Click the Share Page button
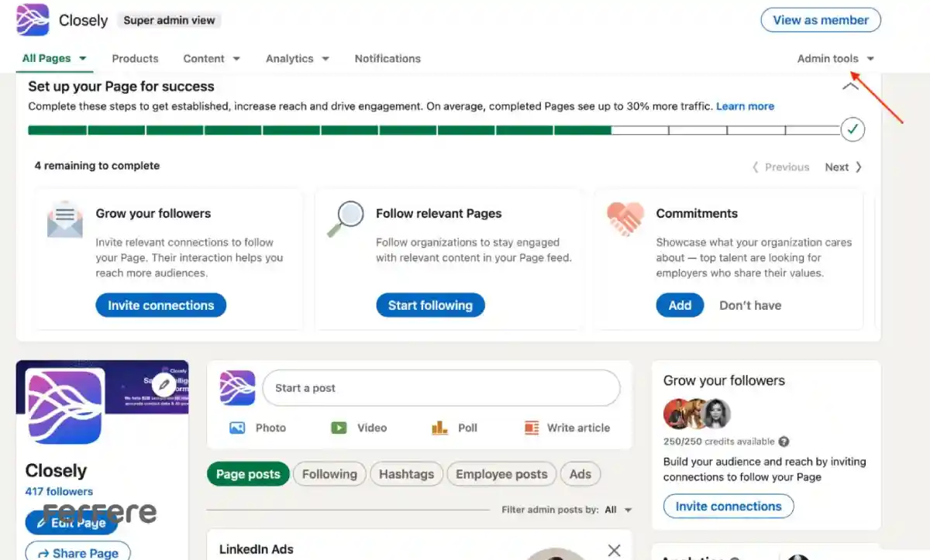930x560 pixels. tap(76, 552)
